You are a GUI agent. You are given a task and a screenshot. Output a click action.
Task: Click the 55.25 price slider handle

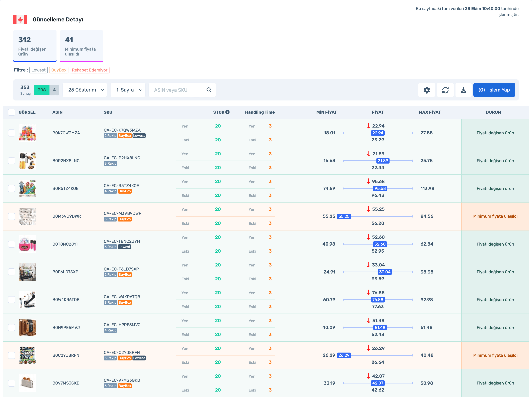(x=344, y=216)
